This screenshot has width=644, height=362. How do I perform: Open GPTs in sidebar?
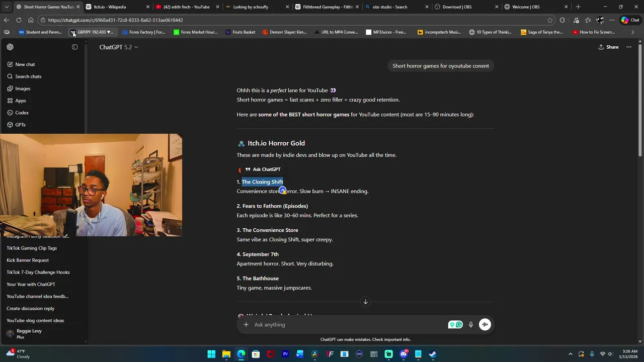pos(20,125)
